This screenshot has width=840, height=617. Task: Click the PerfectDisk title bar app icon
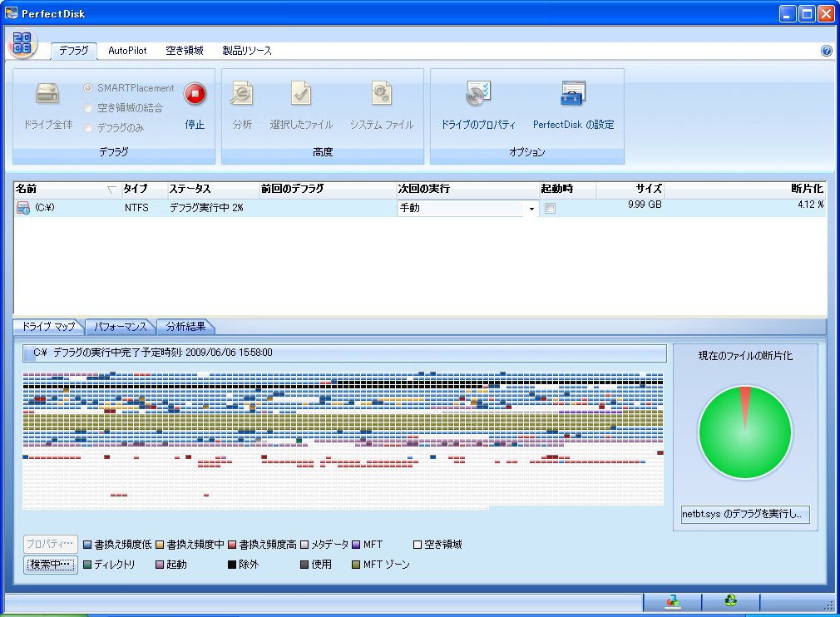[x=12, y=12]
